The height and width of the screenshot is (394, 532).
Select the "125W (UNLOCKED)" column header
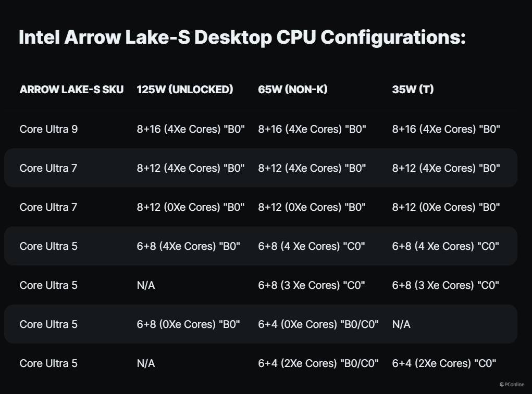point(184,90)
